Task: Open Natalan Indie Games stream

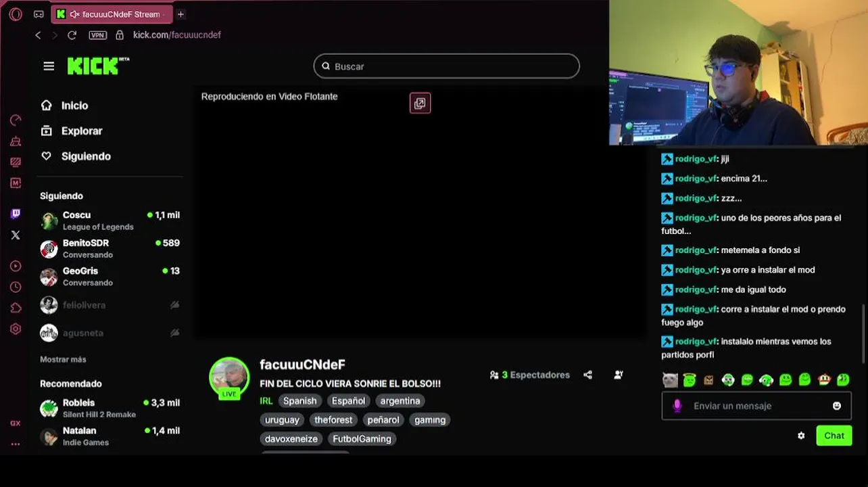Action: 110,436
